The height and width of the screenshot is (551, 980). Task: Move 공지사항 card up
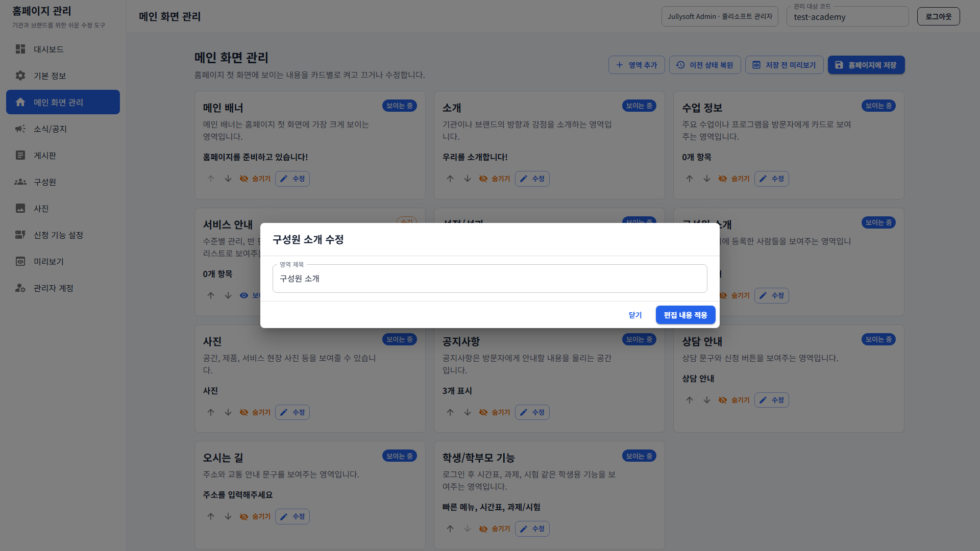click(x=450, y=412)
